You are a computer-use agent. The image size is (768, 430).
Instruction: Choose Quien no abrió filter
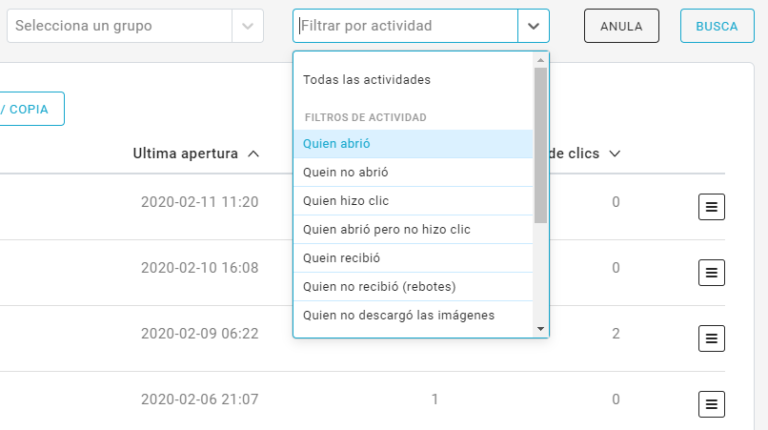(x=345, y=172)
